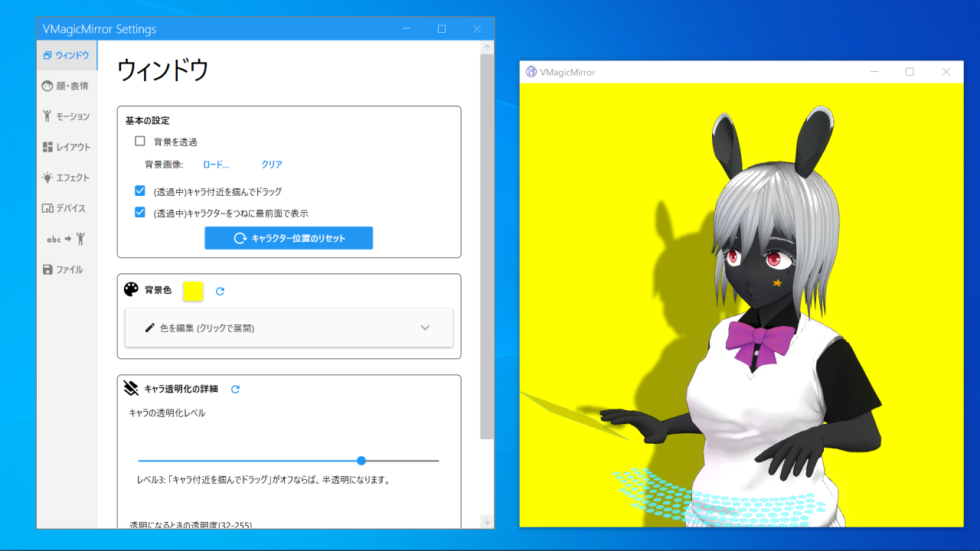Expand the 色を編集 color editor panel
The width and height of the screenshot is (980, 551).
click(289, 328)
